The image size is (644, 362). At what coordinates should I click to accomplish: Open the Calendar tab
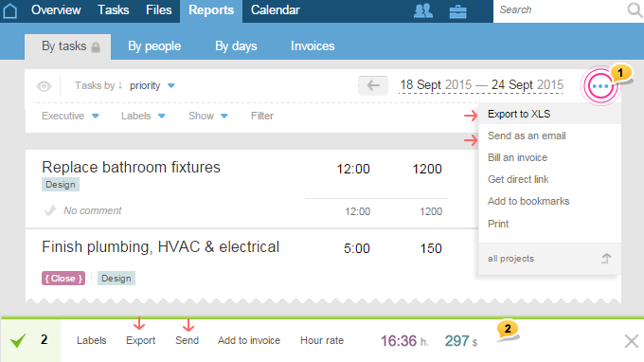coord(276,9)
